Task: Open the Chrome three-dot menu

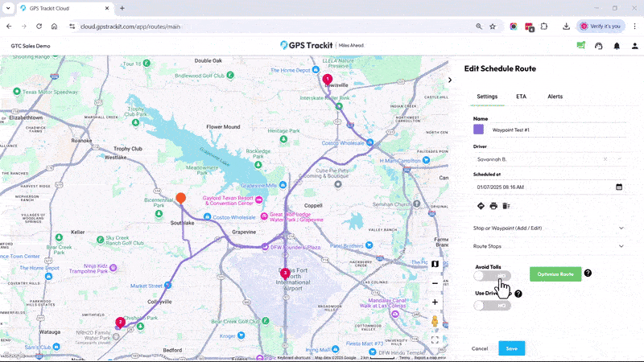Action: (x=634, y=27)
